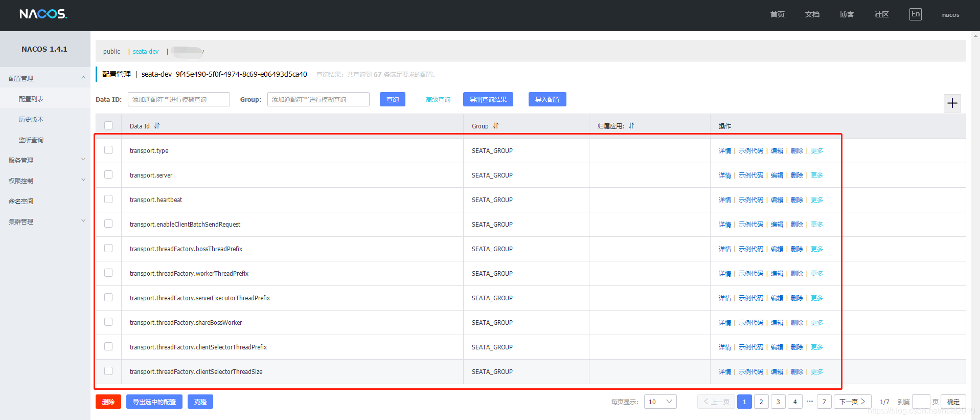Open 更多 menu for transport.heartbeat
Viewport: 980px width, 420px height.
817,200
